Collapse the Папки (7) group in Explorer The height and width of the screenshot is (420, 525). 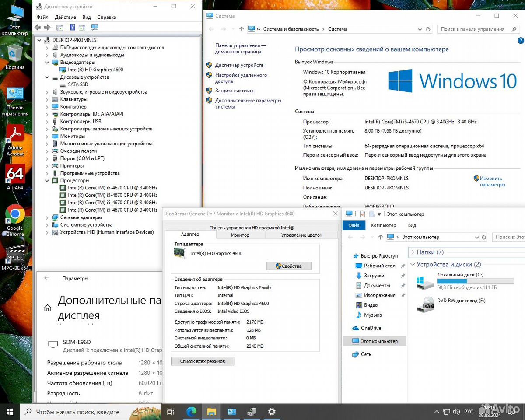413,252
